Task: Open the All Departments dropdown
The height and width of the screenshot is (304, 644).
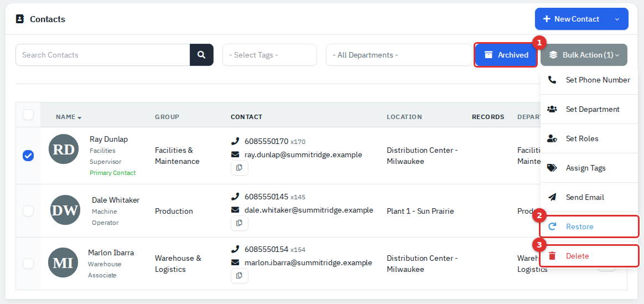Action: tap(399, 55)
